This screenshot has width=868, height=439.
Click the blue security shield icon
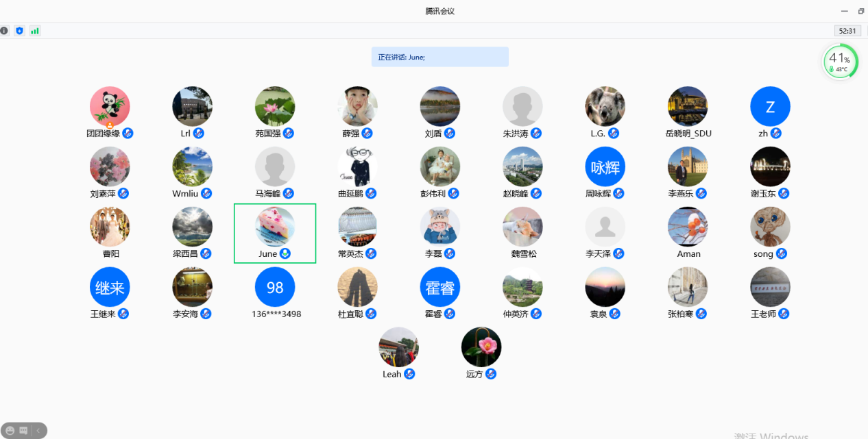pos(19,31)
